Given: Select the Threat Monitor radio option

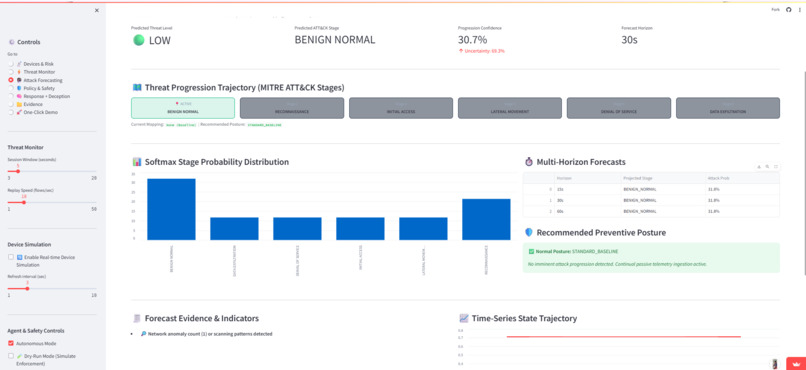Looking at the screenshot, I should [11, 72].
